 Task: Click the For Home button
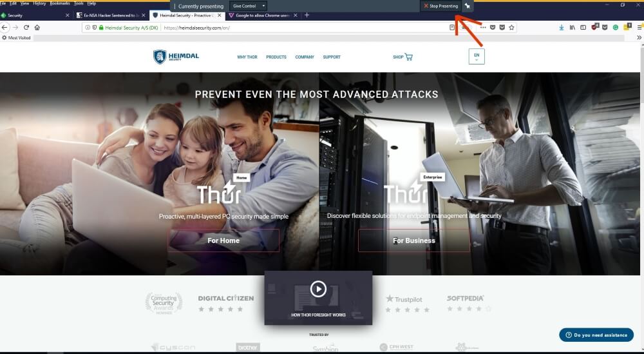click(x=223, y=241)
